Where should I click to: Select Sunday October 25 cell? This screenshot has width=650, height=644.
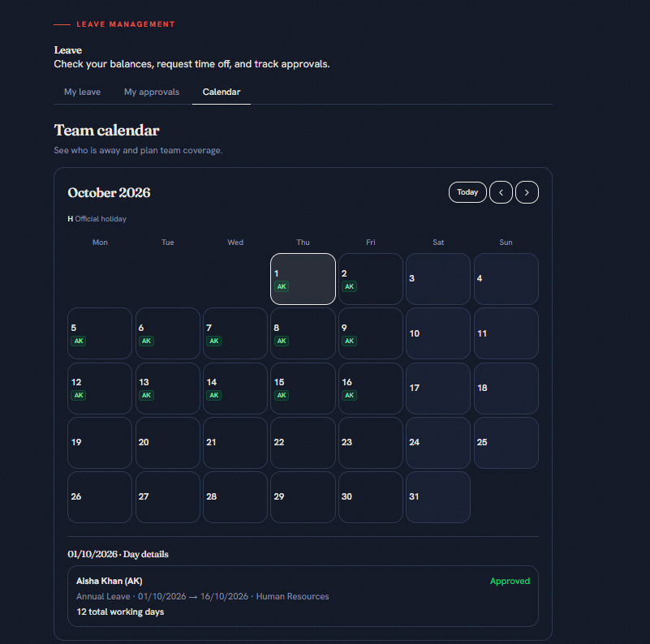pos(506,443)
